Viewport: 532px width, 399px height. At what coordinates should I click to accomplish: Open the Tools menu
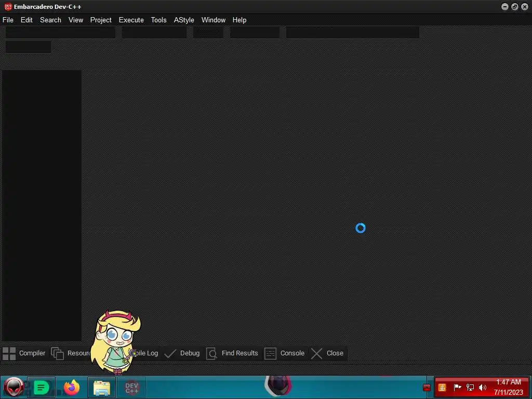pyautogui.click(x=159, y=20)
